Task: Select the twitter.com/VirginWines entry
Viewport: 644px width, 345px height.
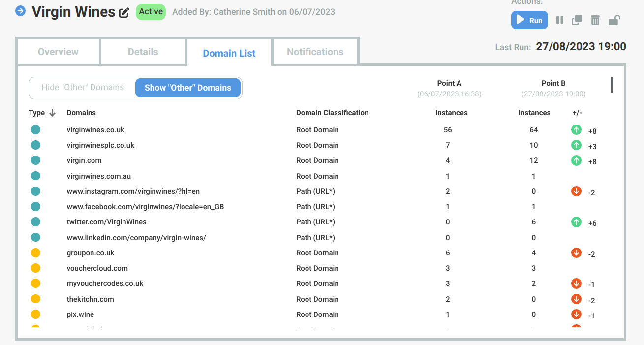Action: pos(107,222)
